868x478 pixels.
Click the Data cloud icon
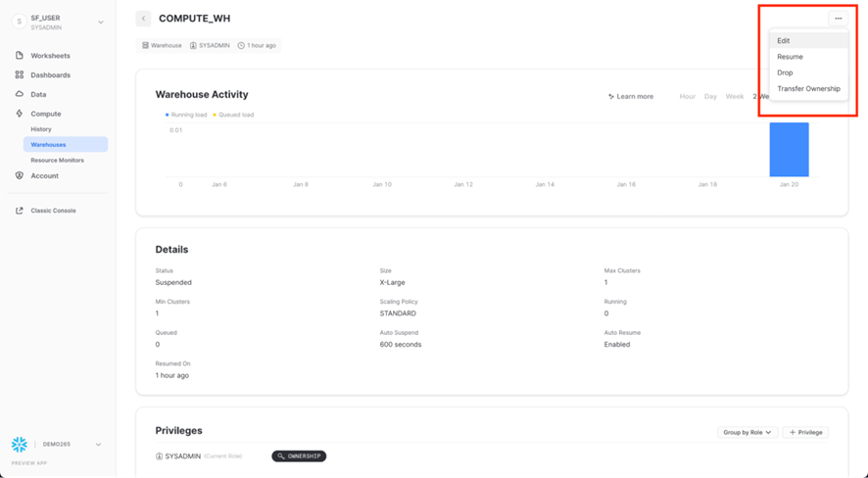coord(20,95)
